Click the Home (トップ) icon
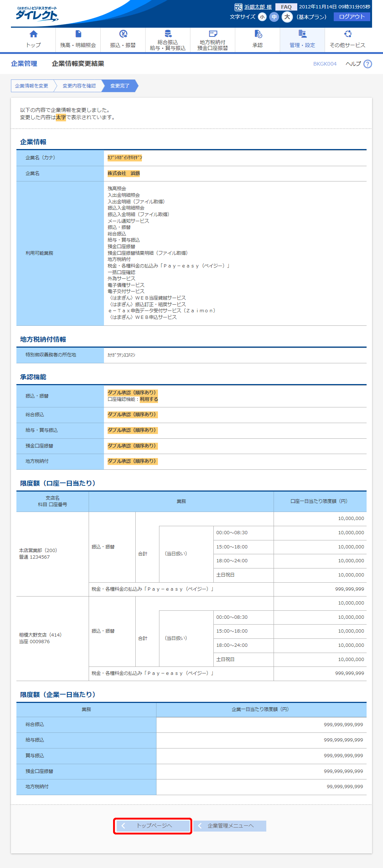383x868 pixels. coord(33,34)
